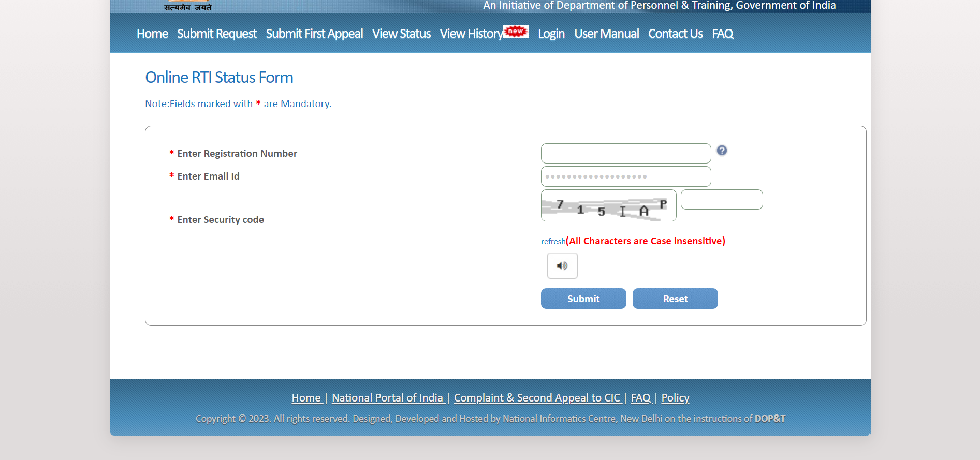Open the FAQ link in footer
980x460 pixels.
[x=641, y=398]
